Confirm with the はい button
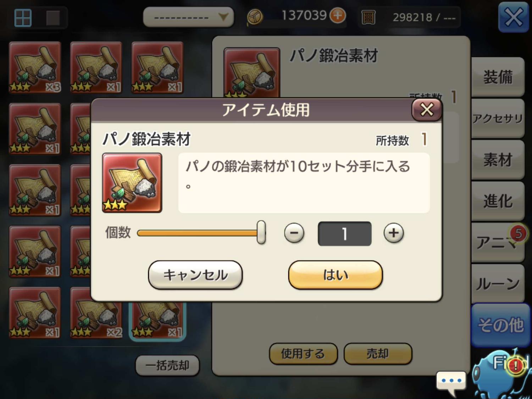 (336, 275)
